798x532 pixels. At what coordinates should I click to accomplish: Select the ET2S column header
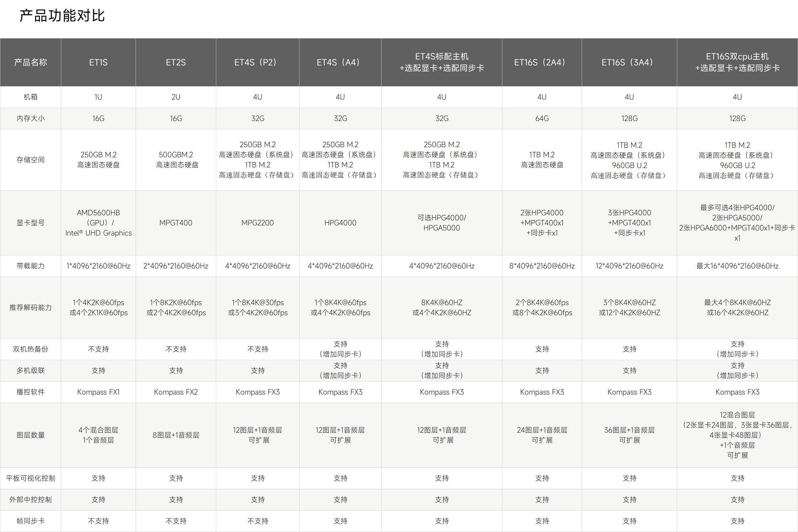[x=176, y=62]
